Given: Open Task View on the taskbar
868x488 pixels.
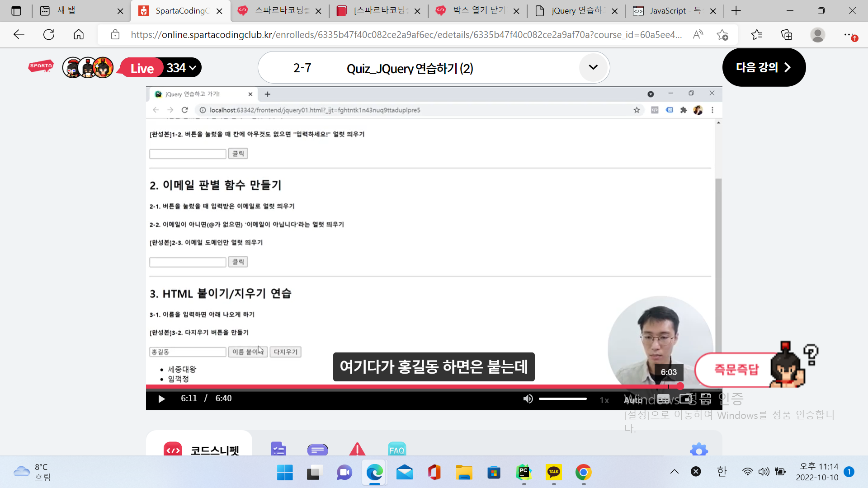Looking at the screenshot, I should (314, 472).
